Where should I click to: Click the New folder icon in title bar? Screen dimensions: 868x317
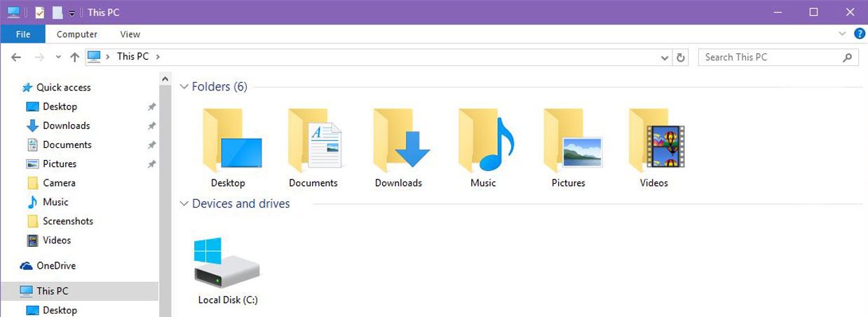(x=57, y=13)
